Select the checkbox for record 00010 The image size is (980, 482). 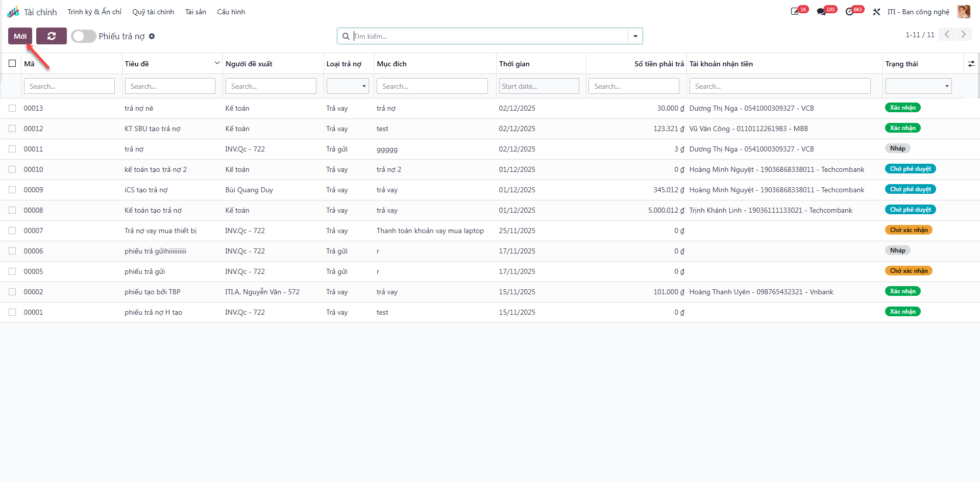click(12, 169)
